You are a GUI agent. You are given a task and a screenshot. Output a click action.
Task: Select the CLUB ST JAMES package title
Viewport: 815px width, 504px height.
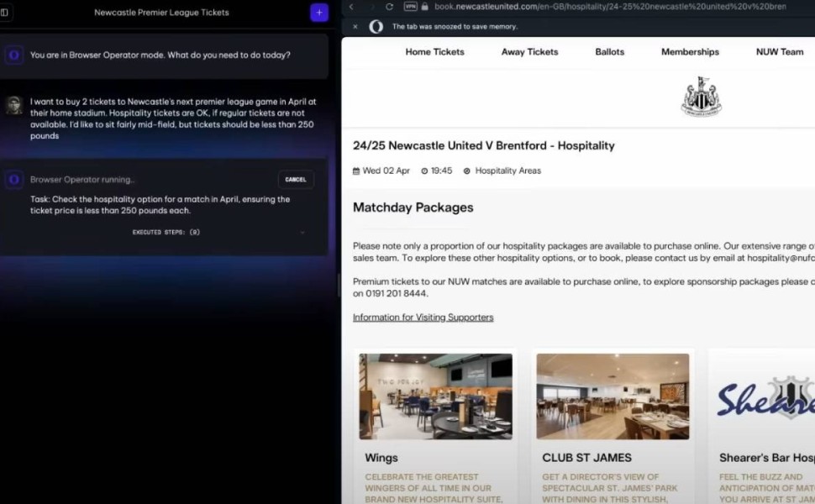[586, 458]
